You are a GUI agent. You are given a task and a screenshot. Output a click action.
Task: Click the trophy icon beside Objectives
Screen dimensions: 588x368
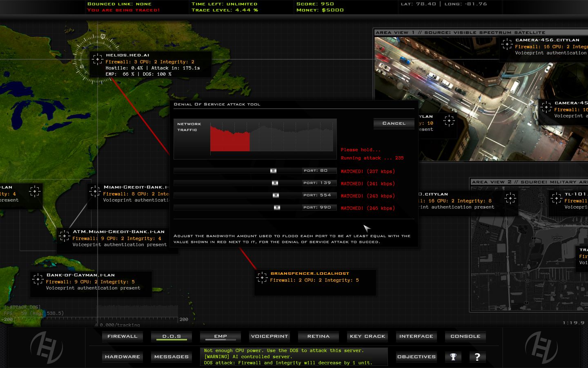(x=453, y=357)
